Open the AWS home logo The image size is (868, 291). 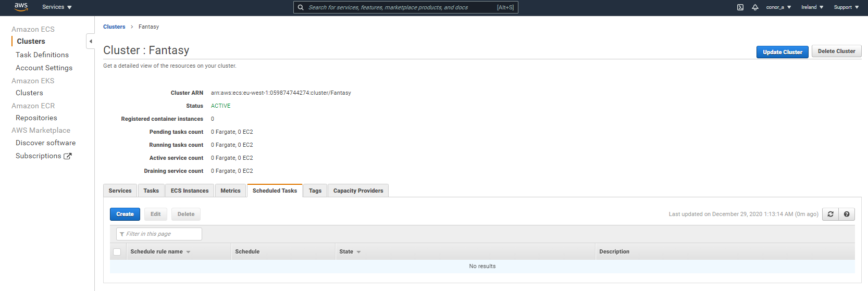pos(21,7)
